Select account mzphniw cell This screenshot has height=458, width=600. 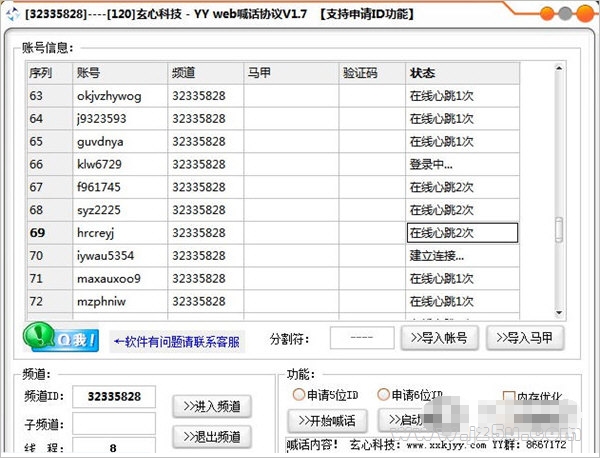(x=120, y=301)
